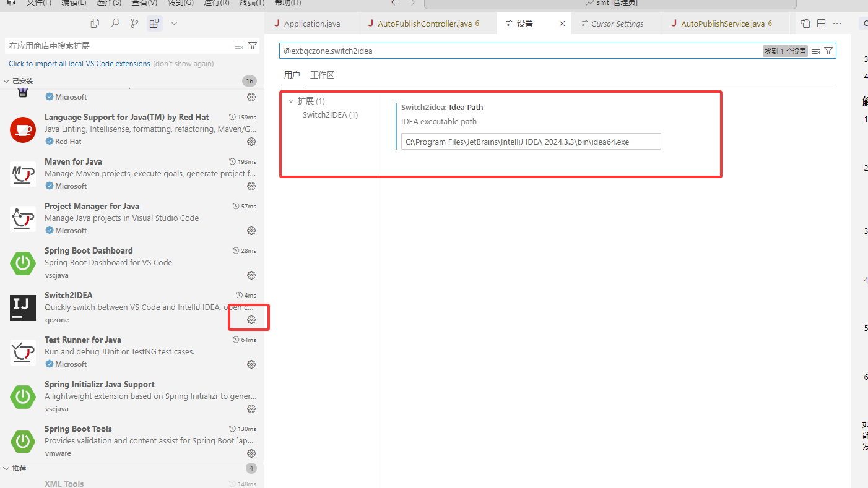Open the 转到(G) menu

180,2
